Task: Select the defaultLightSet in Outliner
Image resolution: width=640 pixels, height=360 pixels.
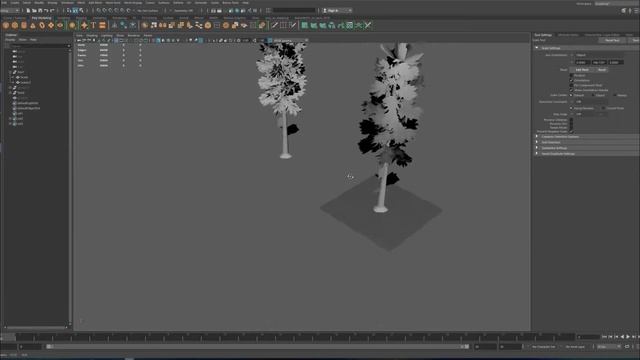Action: (x=28, y=103)
